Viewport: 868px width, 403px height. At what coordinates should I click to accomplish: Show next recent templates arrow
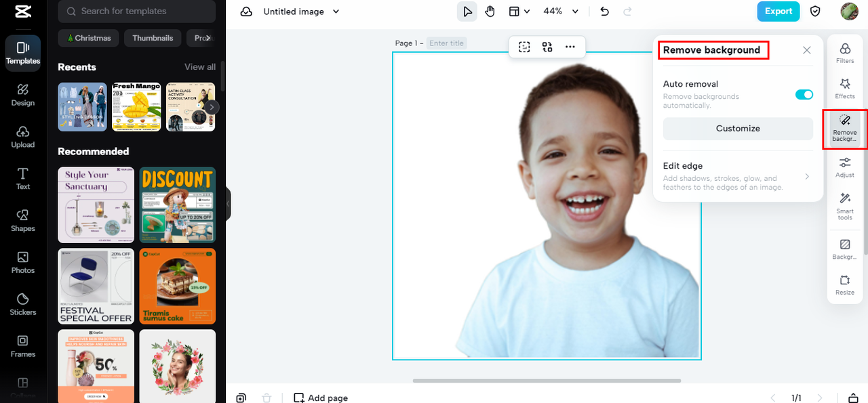click(212, 107)
